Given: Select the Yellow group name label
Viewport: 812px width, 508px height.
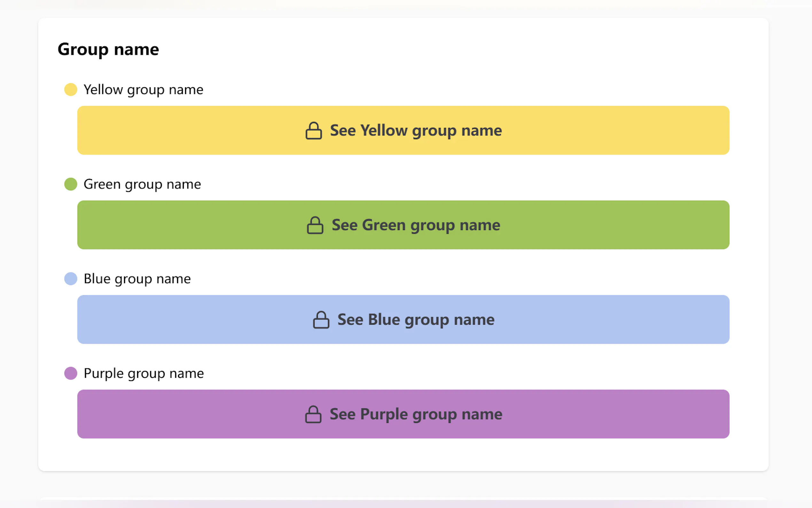Looking at the screenshot, I should click(143, 90).
